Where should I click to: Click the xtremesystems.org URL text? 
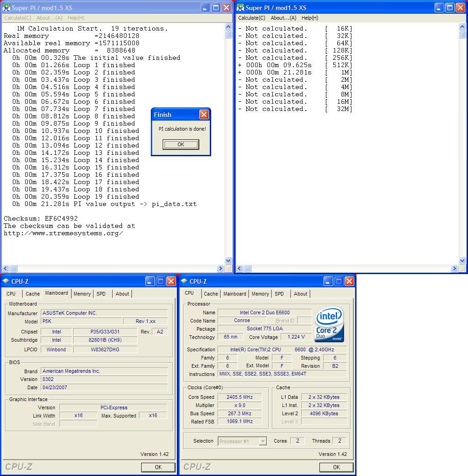click(63, 233)
